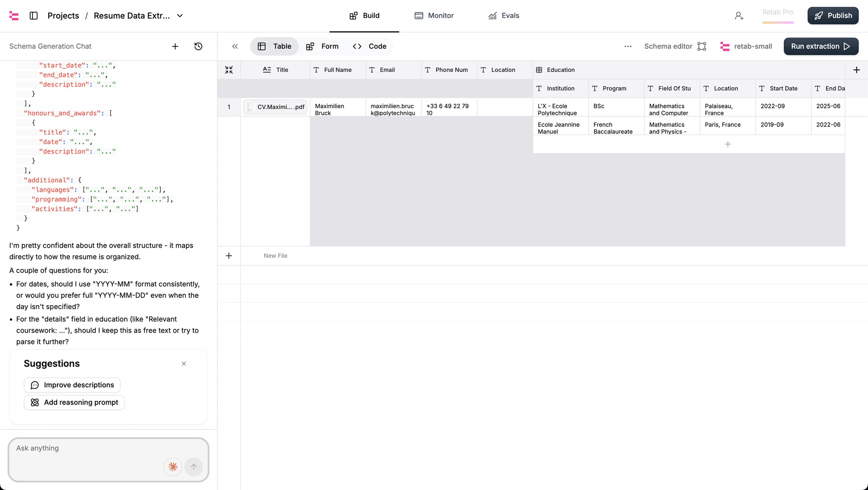
Task: Open the retab-small model selector
Action: click(x=746, y=46)
